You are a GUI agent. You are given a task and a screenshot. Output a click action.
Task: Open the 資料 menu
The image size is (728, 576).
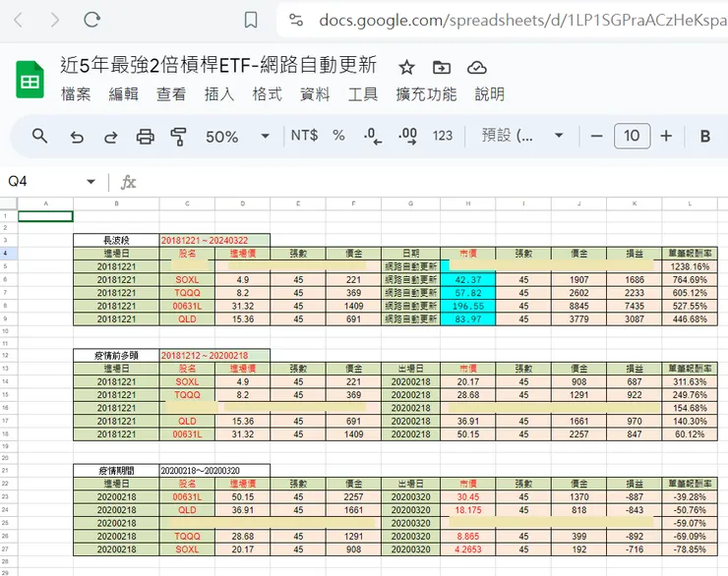point(315,94)
